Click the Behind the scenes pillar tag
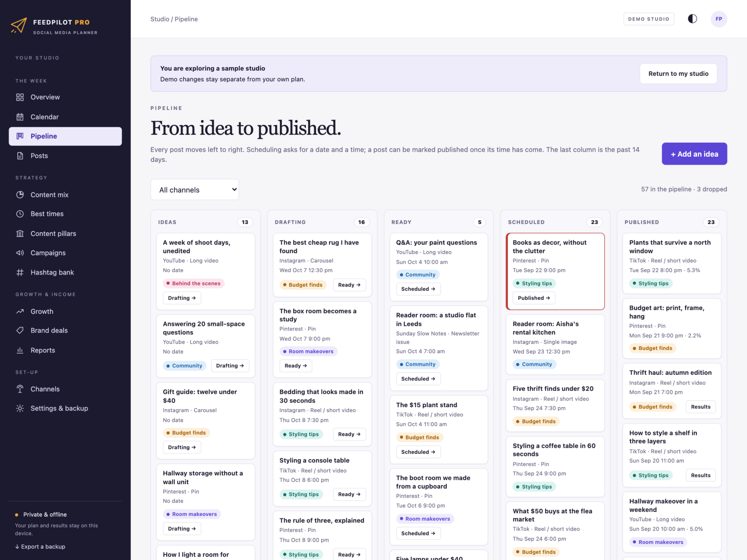The width and height of the screenshot is (747, 560). (x=193, y=283)
